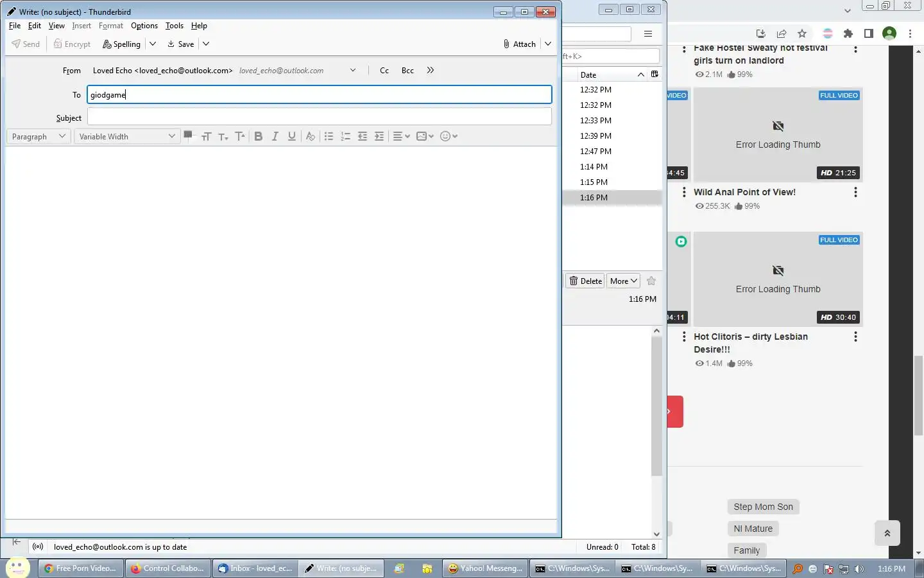Sort messages by Date column

(612, 74)
